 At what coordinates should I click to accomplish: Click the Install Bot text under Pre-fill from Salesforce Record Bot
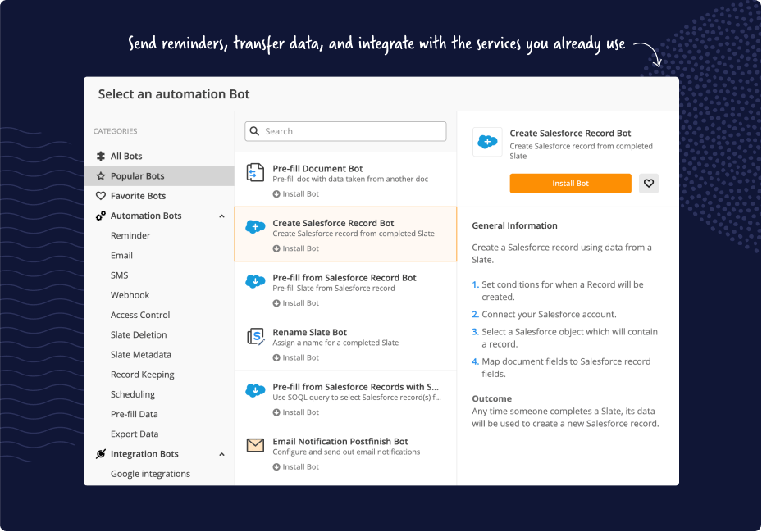300,303
